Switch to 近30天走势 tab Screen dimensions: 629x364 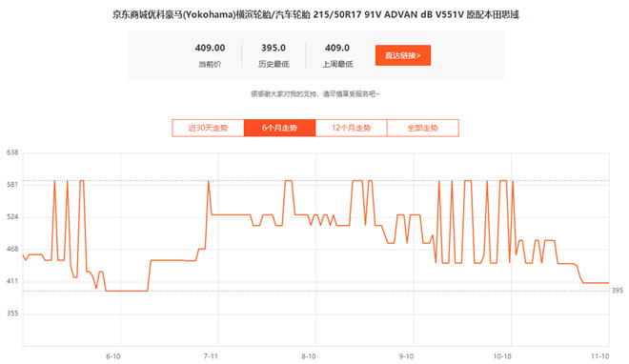coord(208,128)
